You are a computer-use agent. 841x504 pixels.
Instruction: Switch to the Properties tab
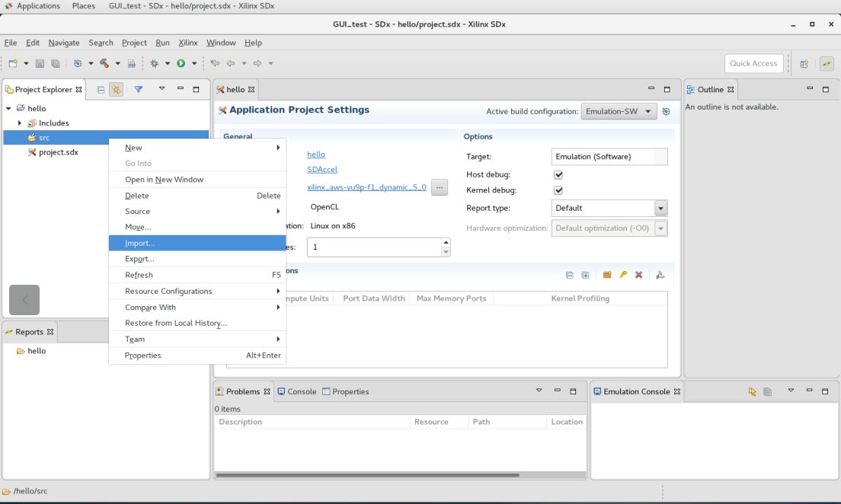(x=345, y=392)
